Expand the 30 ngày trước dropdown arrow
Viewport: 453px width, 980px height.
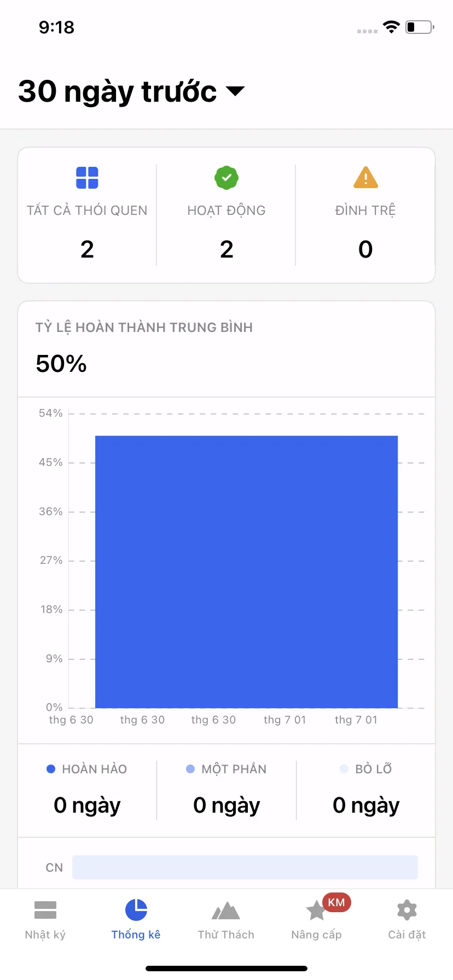tap(235, 91)
